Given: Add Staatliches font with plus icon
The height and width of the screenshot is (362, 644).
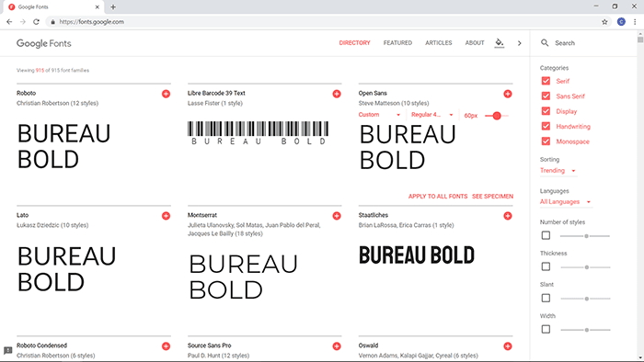Looking at the screenshot, I should point(508,216).
